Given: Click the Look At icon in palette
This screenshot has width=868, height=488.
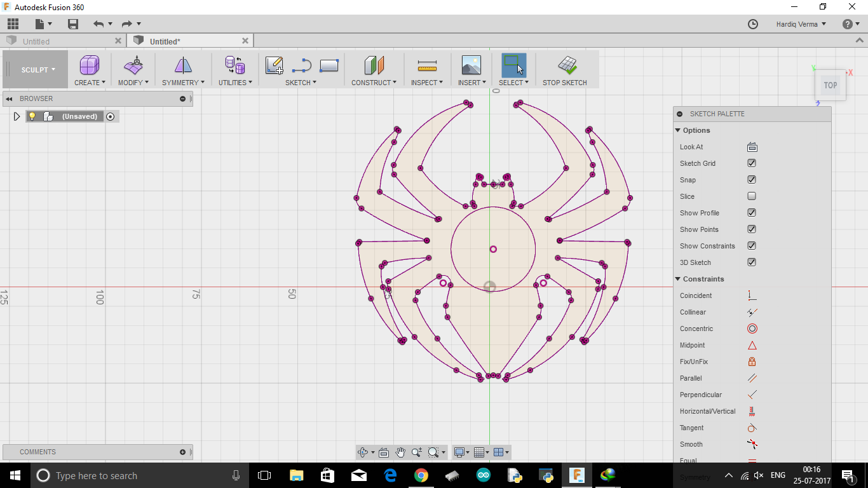Looking at the screenshot, I should [752, 147].
